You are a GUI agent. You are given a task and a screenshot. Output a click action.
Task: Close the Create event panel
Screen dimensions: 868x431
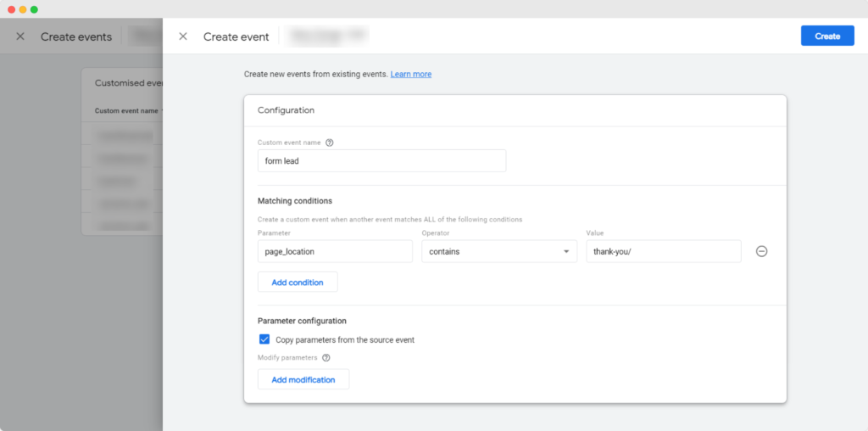coord(183,36)
